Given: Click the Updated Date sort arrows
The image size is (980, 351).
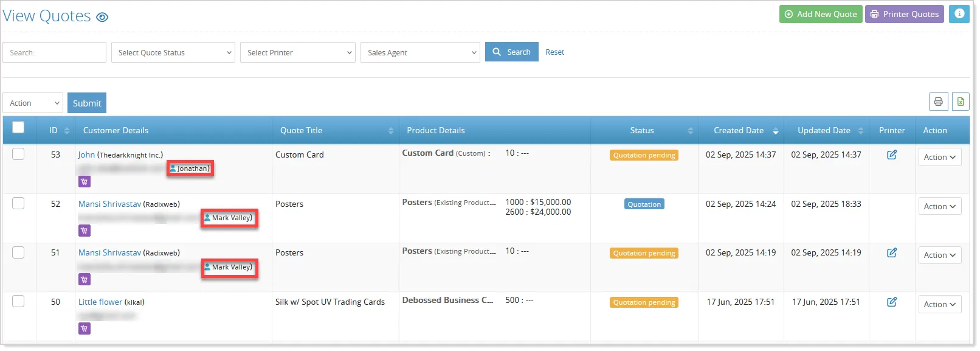Looking at the screenshot, I should coord(861,131).
